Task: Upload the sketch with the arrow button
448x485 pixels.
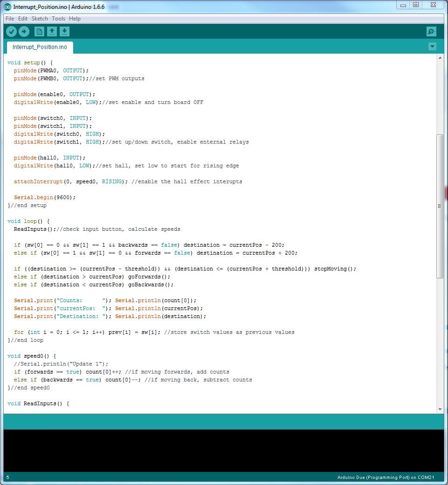Action: click(x=24, y=31)
